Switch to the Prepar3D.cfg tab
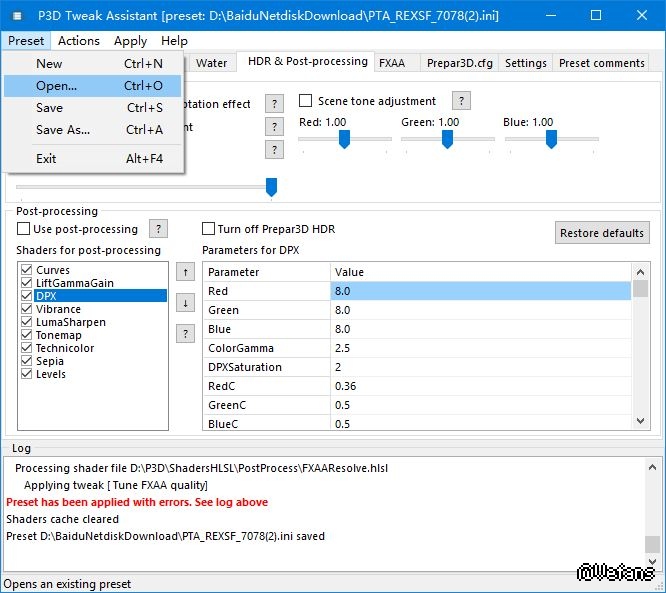The height and width of the screenshot is (593, 666). click(x=458, y=63)
